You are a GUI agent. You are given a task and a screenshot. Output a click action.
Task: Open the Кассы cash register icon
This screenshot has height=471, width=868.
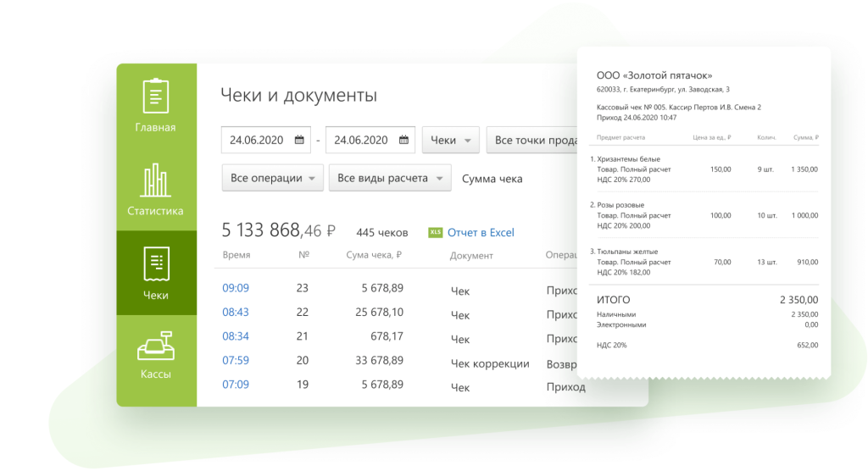coord(156,346)
